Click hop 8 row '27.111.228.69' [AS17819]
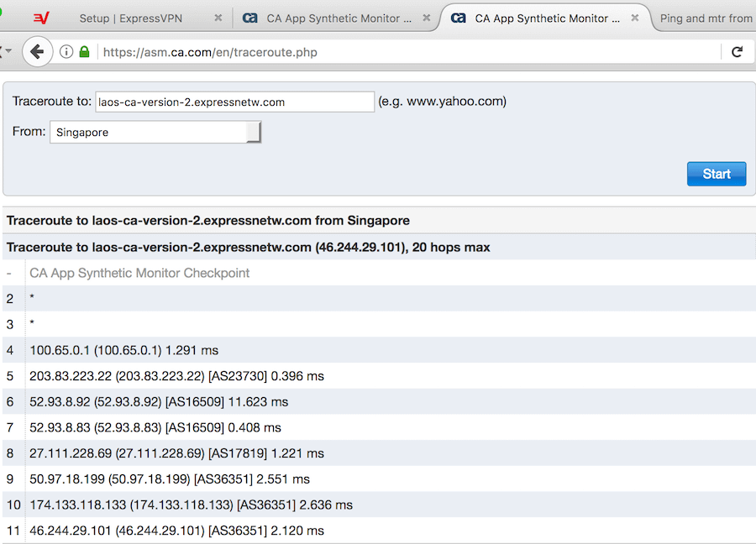 [x=379, y=453]
